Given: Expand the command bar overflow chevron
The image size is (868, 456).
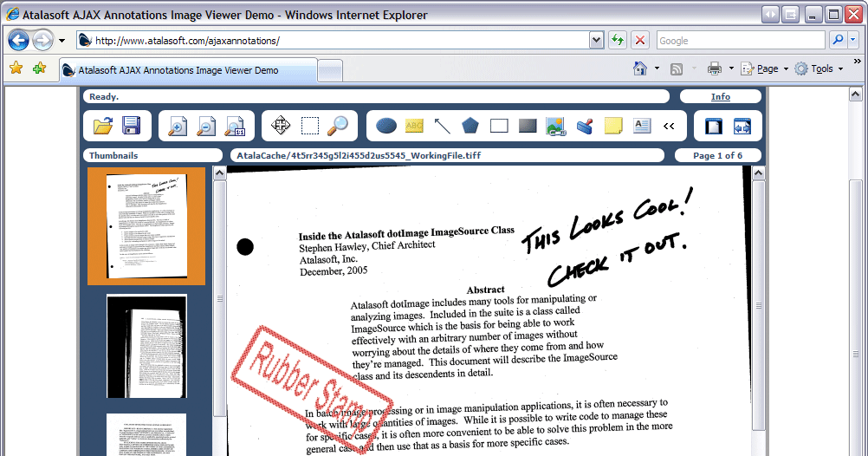Looking at the screenshot, I should [x=858, y=61].
